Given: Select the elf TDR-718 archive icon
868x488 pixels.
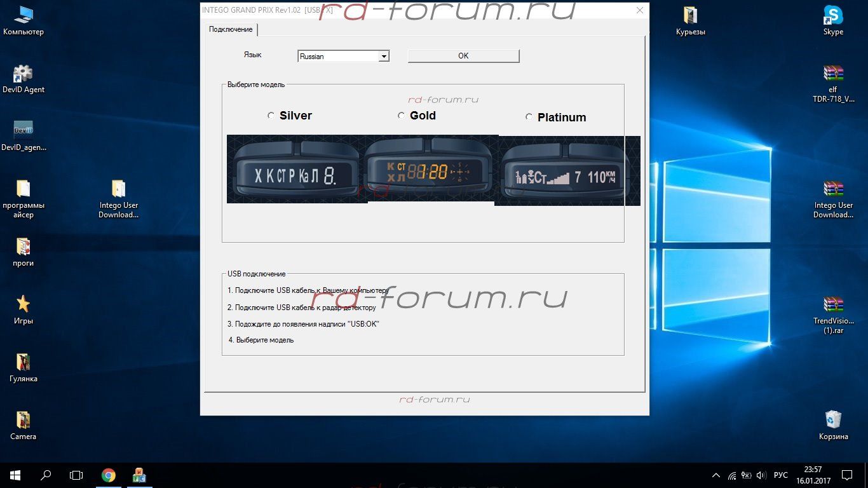Looking at the screenshot, I should pyautogui.click(x=833, y=83).
